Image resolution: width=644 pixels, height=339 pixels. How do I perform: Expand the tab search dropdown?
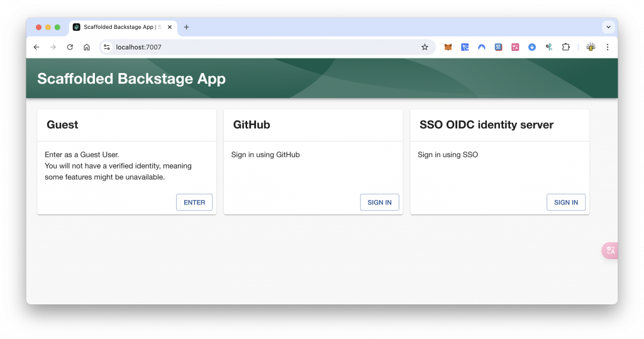click(x=608, y=27)
